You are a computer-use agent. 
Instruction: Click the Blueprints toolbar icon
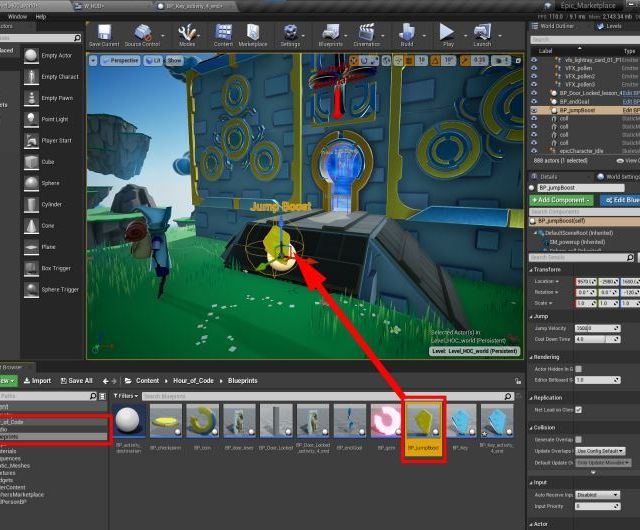333,33
